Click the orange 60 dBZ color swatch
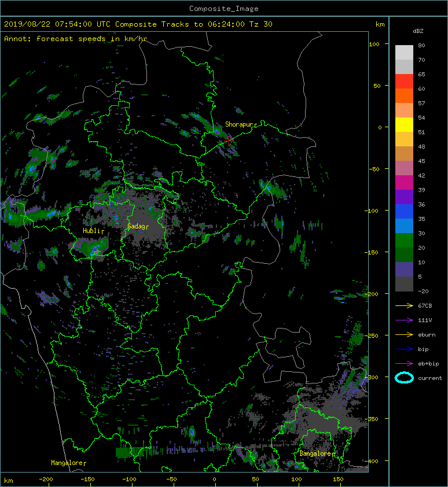Viewport: 448px width, 487px height. (404, 95)
